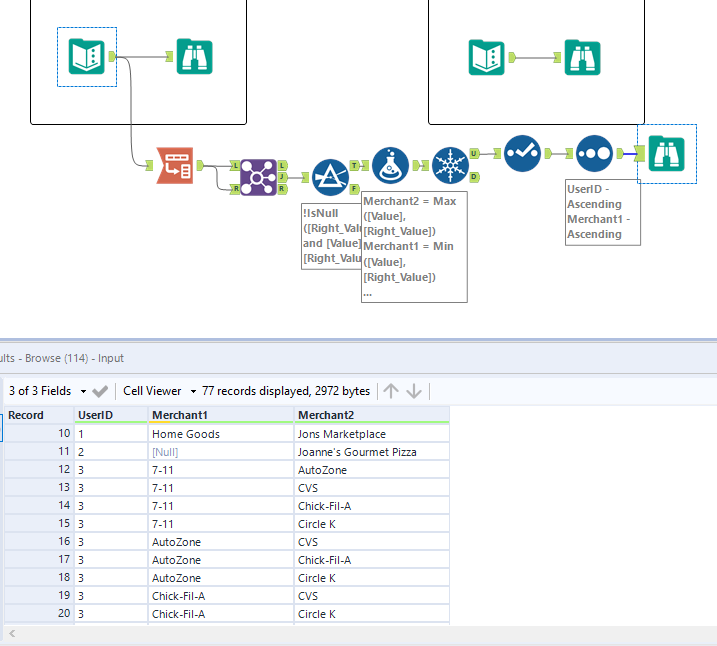Screen dimensions: 717x646
Task: Select the Unique tool with the snowflake icon
Action: [450, 165]
